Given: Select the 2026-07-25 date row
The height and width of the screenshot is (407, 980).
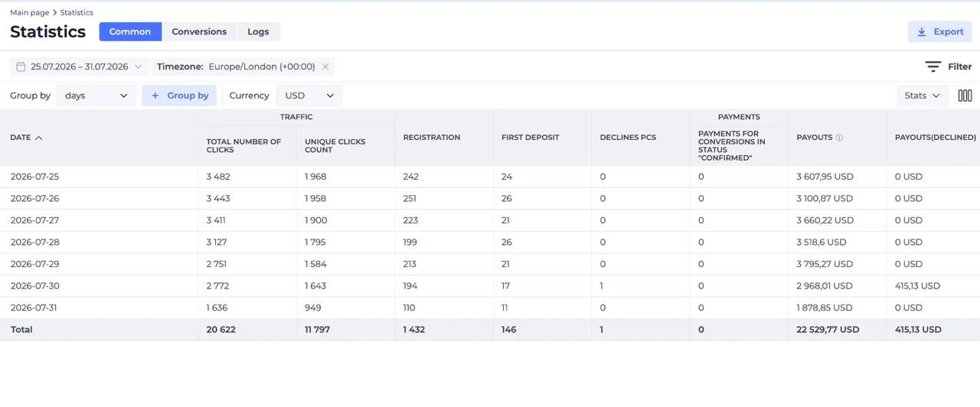Looking at the screenshot, I should point(490,177).
